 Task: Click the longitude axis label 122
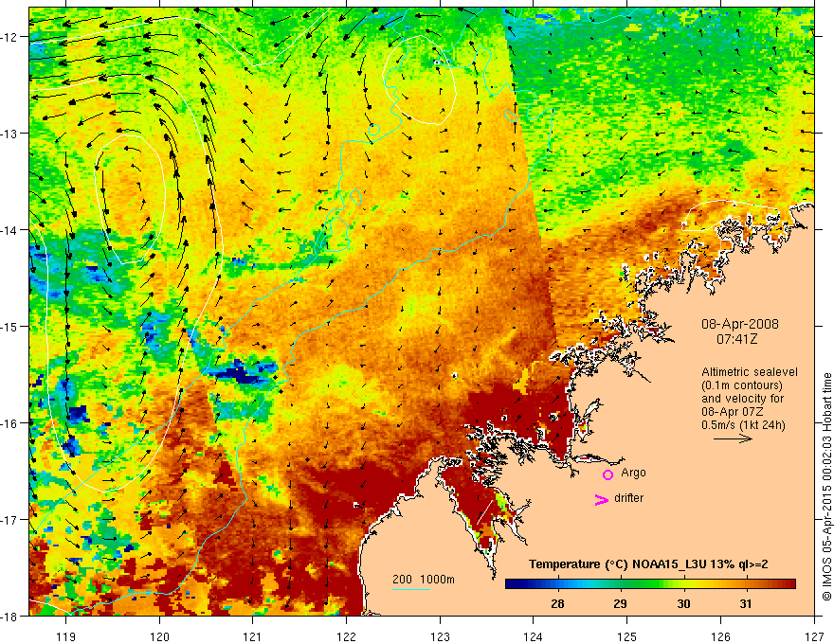(x=346, y=636)
